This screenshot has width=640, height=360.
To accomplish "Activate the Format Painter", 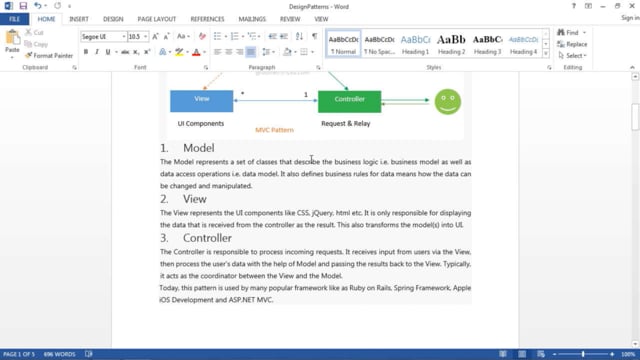I will 49,56.
